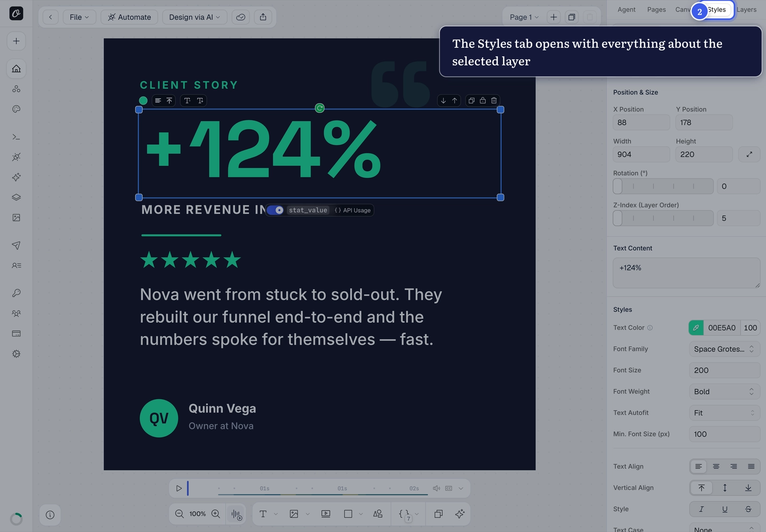Click the AI sparkle icon in bottom toolbar
Screen dimensions: 766x532
click(460, 514)
